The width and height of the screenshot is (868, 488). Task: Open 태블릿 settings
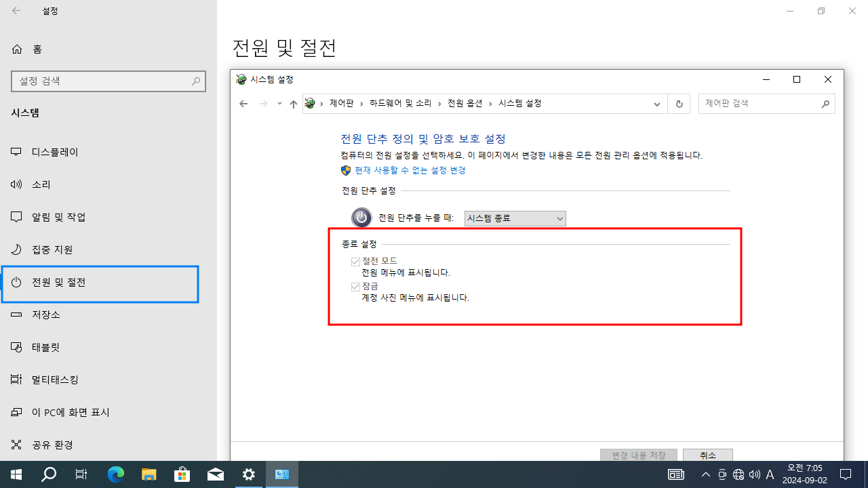(x=108, y=347)
